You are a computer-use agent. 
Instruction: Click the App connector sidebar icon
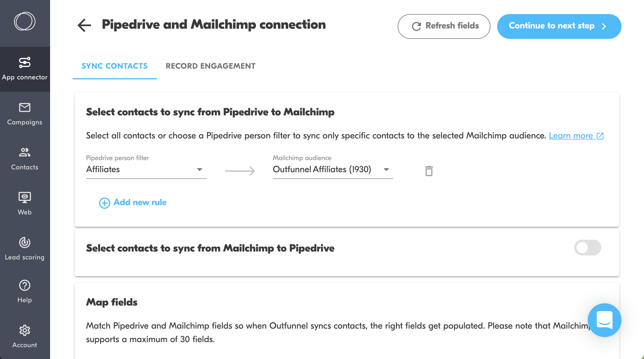25,69
